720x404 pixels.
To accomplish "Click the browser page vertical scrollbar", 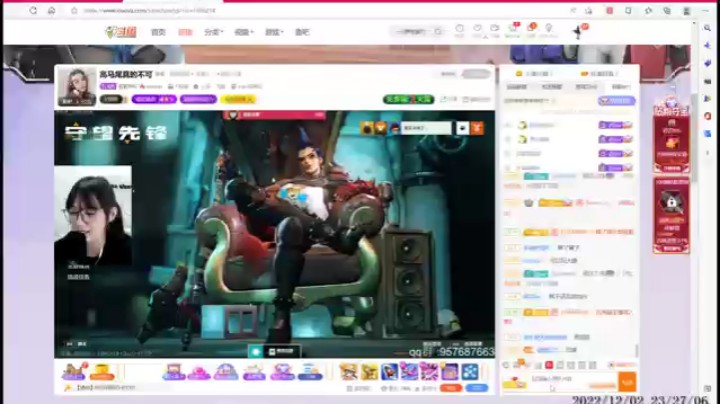I will [x=694, y=138].
